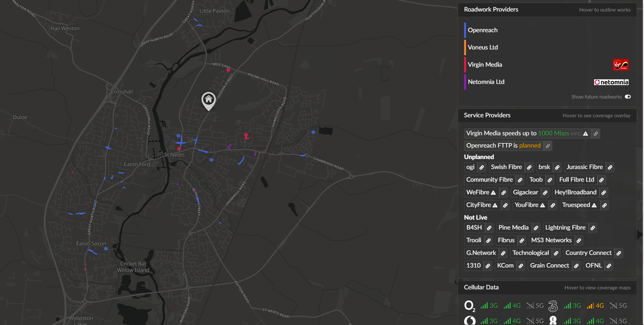Screen dimensions: 644x325
Task: Click the OFNL provider label
Action: coord(594,266)
